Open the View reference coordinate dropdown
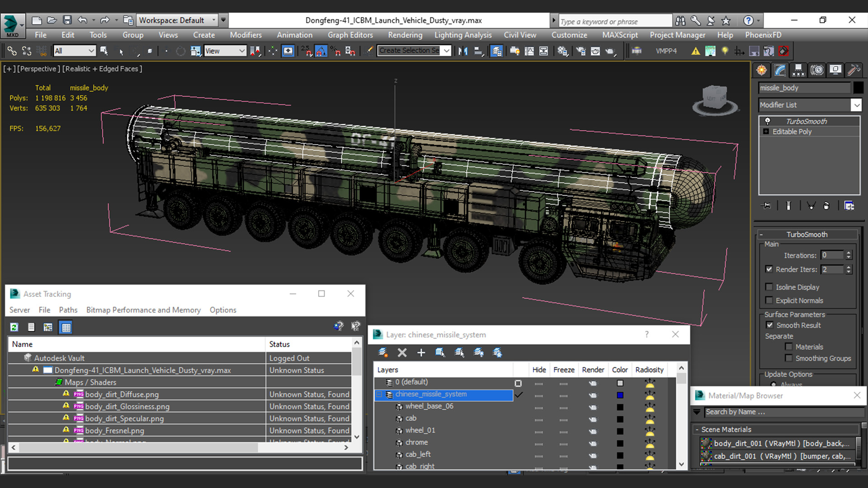Image resolution: width=868 pixels, height=488 pixels. point(225,51)
